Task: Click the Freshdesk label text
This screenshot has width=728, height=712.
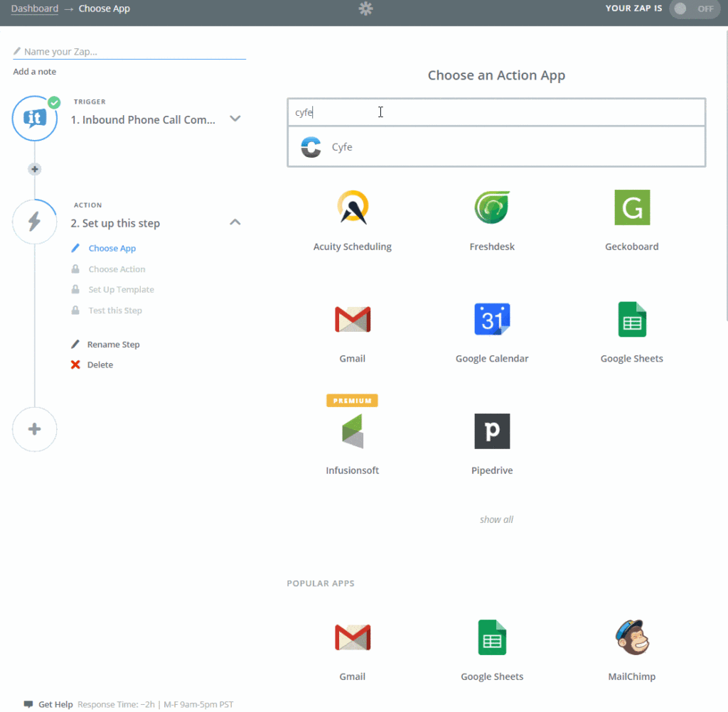Action: (492, 247)
